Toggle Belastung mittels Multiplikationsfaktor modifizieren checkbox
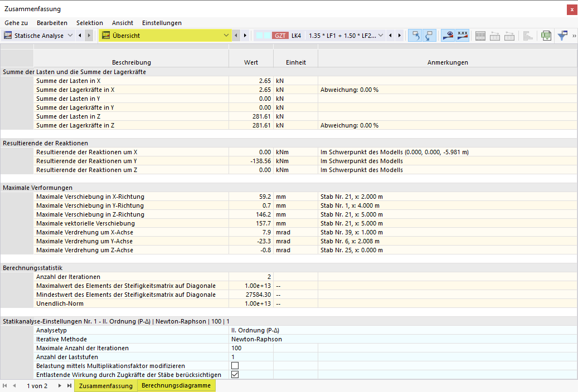Viewport: 578px width, 392px height. [235, 365]
